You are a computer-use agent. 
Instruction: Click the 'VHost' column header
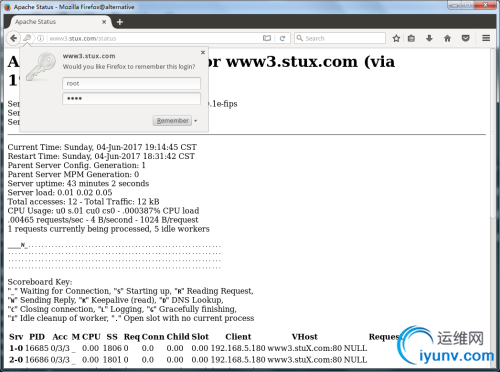point(305,337)
